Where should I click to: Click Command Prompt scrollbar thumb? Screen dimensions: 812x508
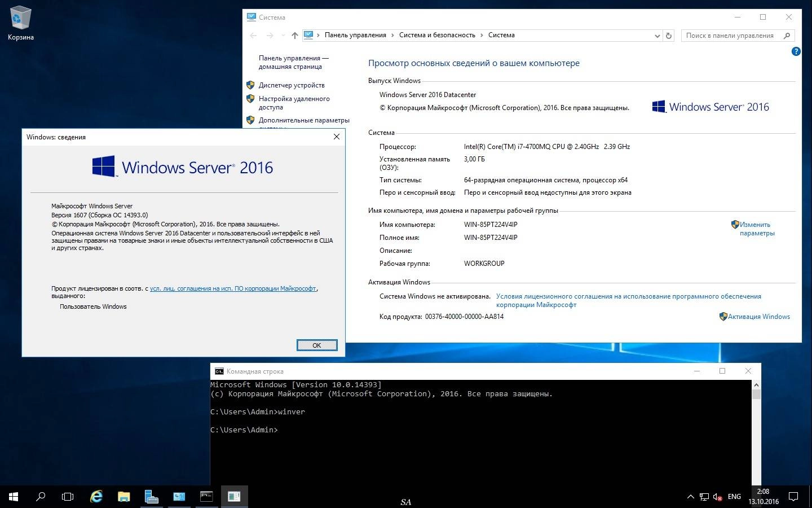(756, 394)
